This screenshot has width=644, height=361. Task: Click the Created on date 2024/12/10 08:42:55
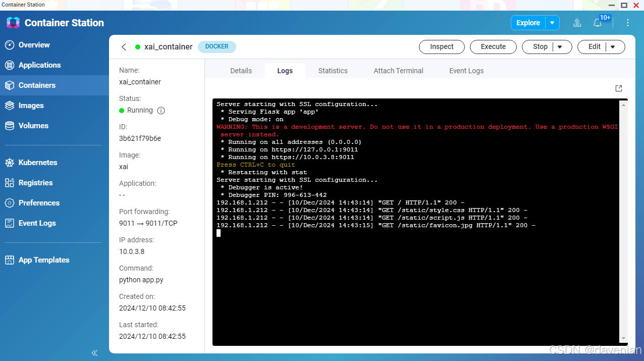click(x=152, y=308)
